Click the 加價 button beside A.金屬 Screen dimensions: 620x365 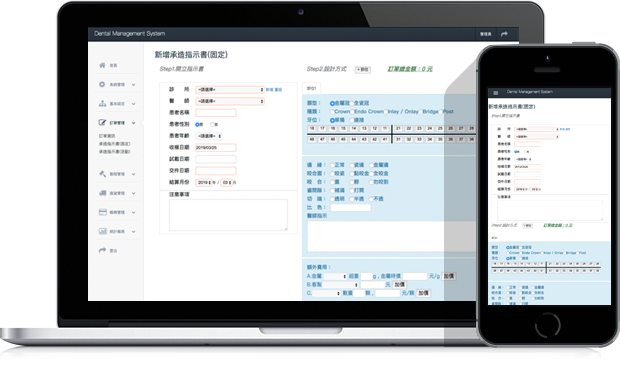point(449,276)
